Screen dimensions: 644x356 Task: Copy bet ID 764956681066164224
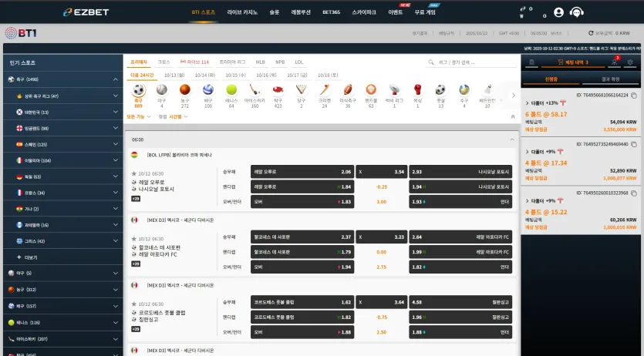click(x=634, y=95)
